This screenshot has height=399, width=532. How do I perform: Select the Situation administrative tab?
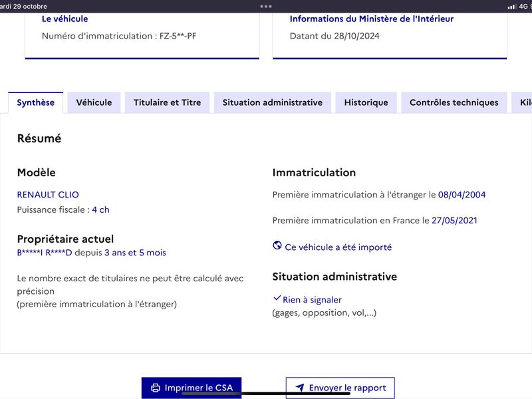point(273,102)
